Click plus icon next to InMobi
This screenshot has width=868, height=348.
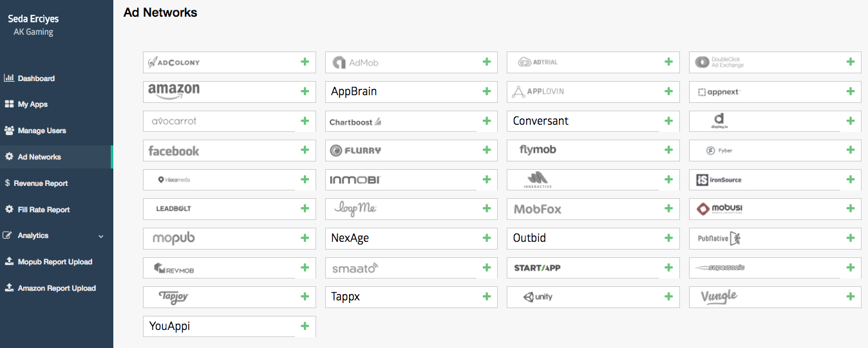487,179
